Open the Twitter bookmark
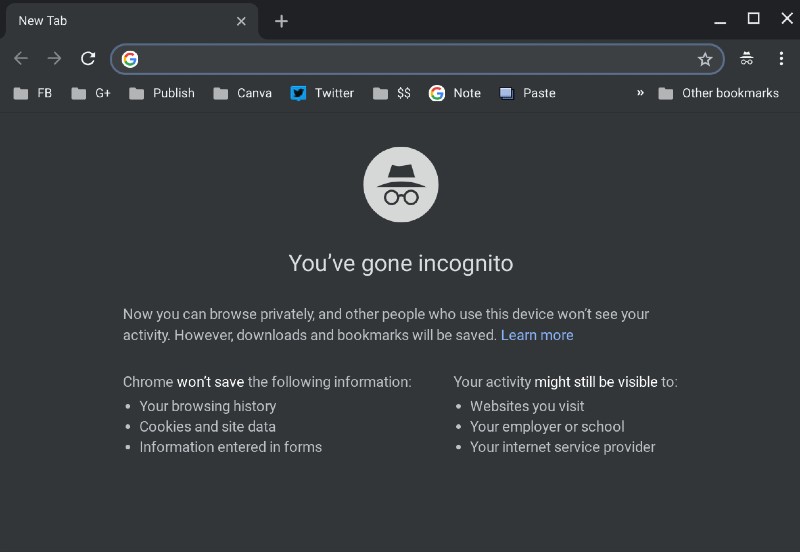The image size is (800, 552). (x=322, y=93)
